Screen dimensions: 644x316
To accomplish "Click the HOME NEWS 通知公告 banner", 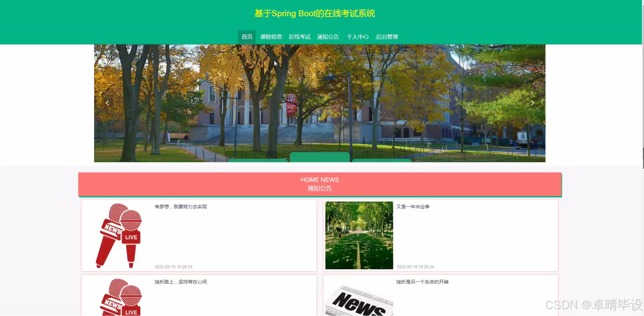I will 320,184.
